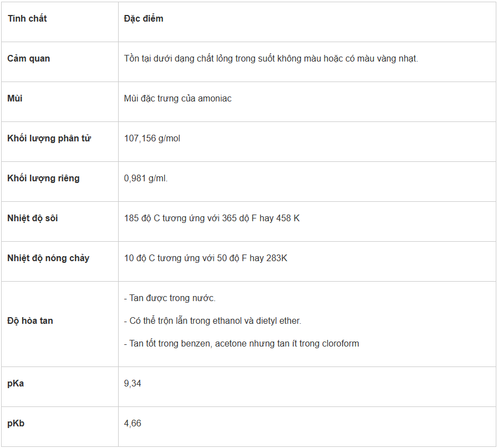Click the pKb value 4,66
The width and height of the screenshot is (498, 448).
[x=133, y=424]
